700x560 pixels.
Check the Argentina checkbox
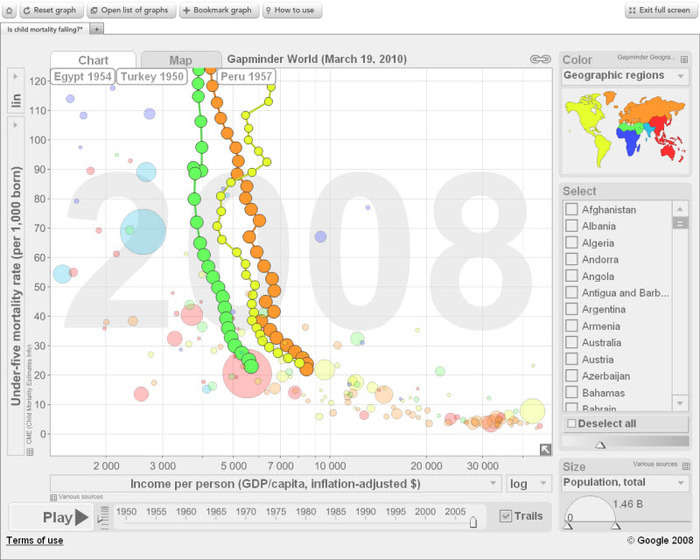click(x=571, y=309)
